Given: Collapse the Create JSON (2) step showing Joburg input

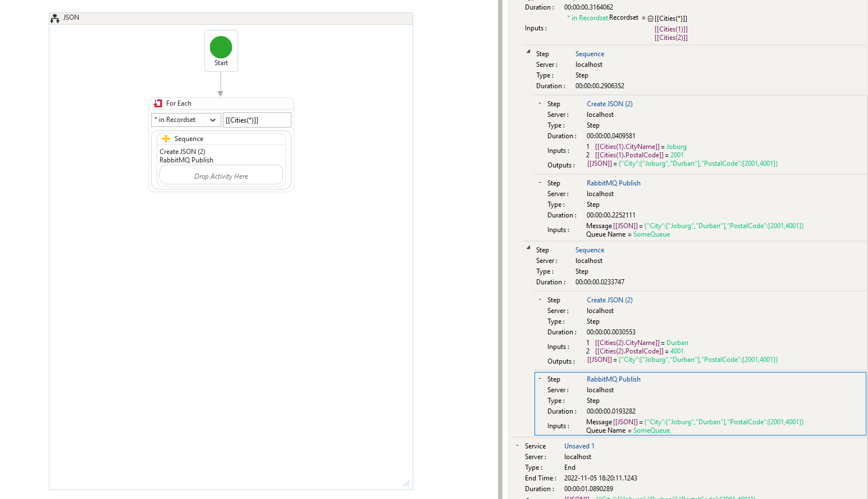Looking at the screenshot, I should click(x=540, y=103).
